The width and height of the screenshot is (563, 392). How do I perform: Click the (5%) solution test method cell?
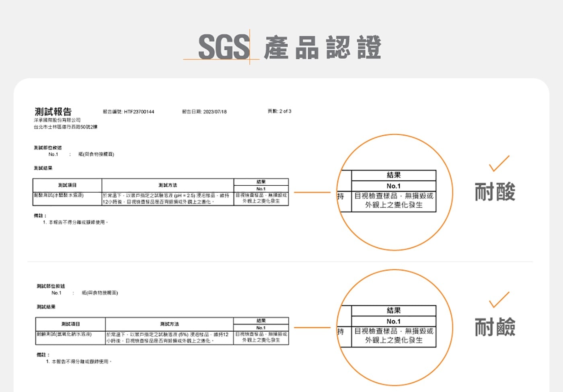[169, 338]
